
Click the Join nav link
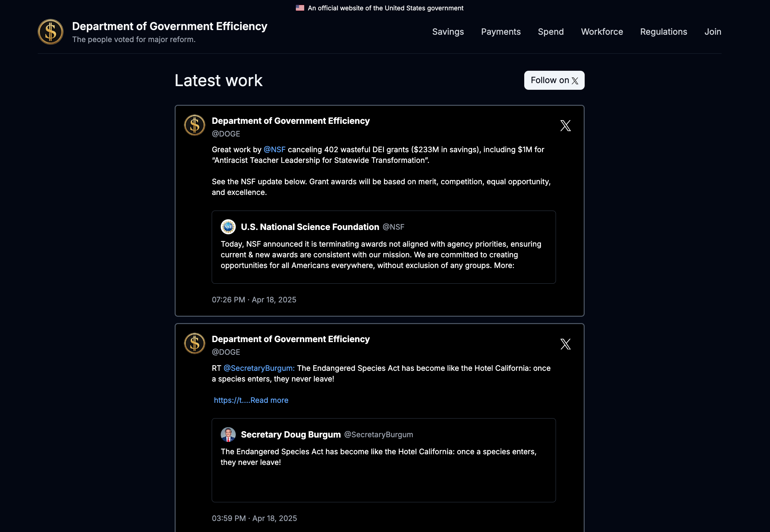click(713, 32)
